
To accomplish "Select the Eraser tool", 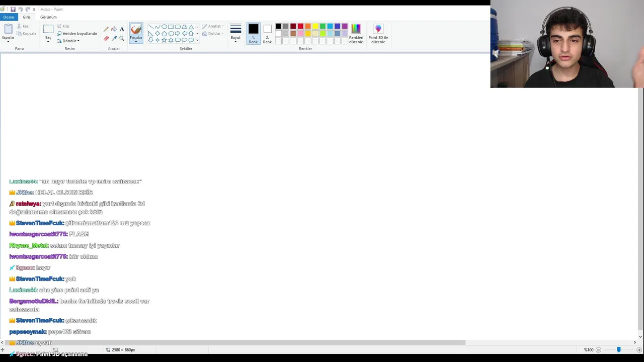I will tap(106, 39).
